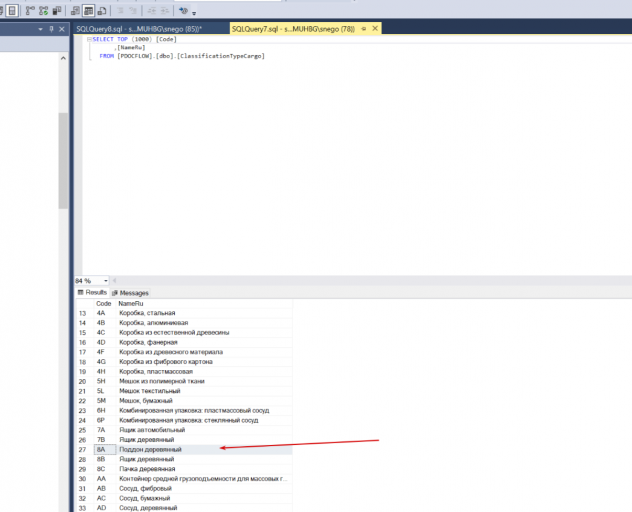The width and height of the screenshot is (632, 512).
Task: Open the side panel window position menu
Action: 40,29
